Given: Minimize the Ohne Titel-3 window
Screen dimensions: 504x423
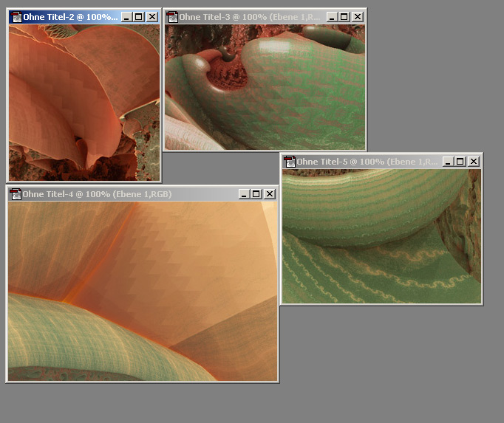Looking at the screenshot, I should point(331,16).
